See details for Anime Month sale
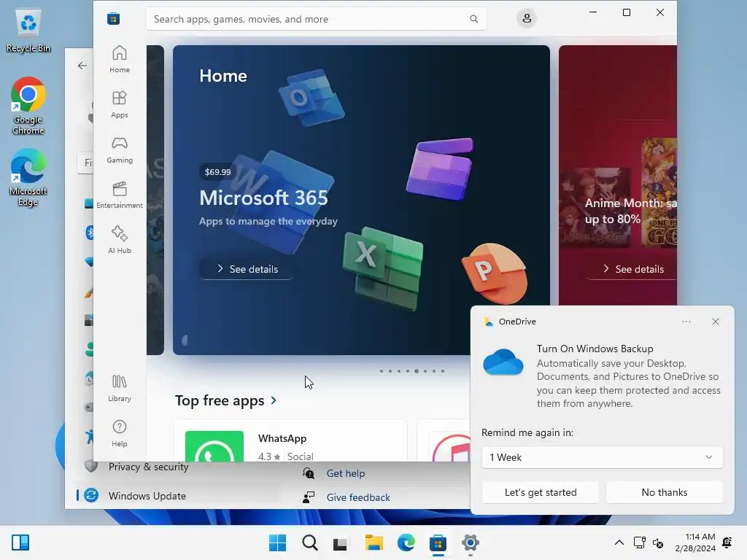747x560 pixels. 633,269
